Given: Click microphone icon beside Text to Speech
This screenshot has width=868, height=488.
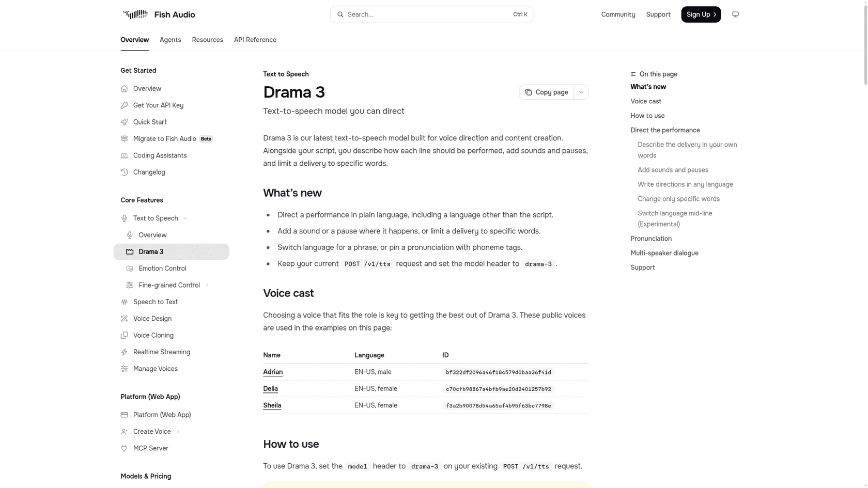Looking at the screenshot, I should click(x=124, y=218).
